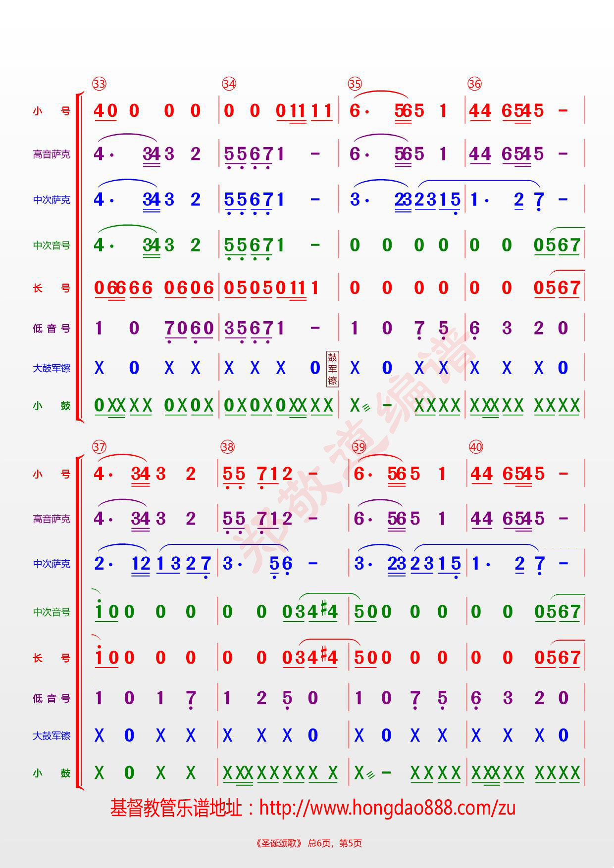This screenshot has height=868, width=614.
Task: Select the 大鼓军镲 label in the first system
Action: pos(51,368)
